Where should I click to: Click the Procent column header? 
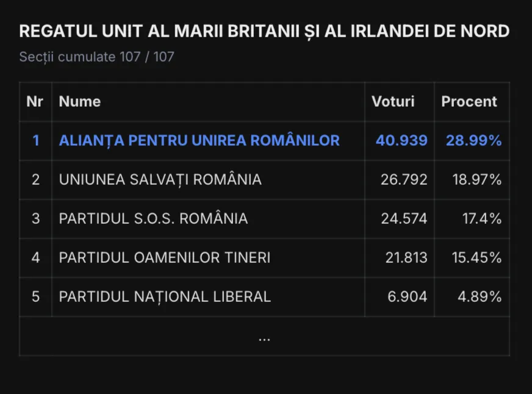click(469, 101)
